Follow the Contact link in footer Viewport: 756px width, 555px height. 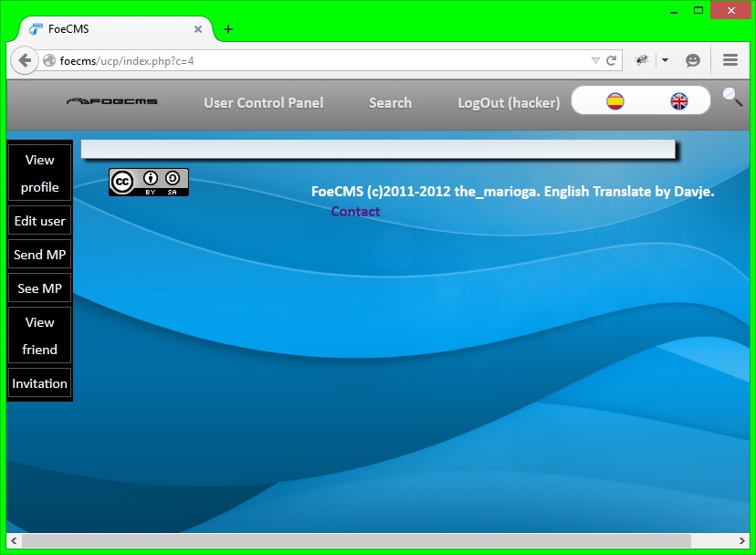coord(355,212)
